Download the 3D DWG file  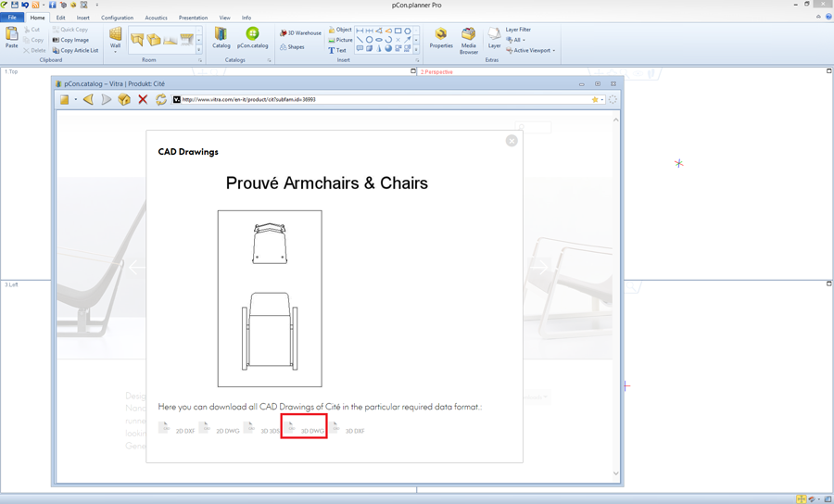pyautogui.click(x=304, y=427)
